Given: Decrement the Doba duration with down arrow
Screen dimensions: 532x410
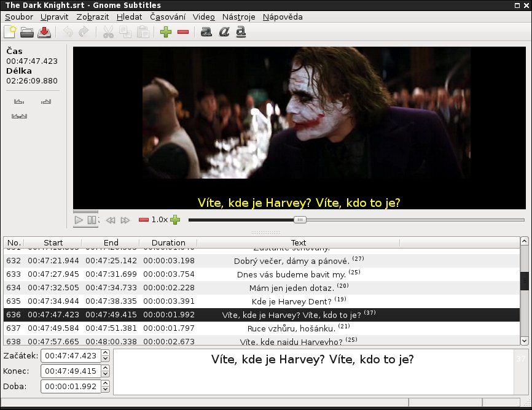Looking at the screenshot, I should 106,389.
